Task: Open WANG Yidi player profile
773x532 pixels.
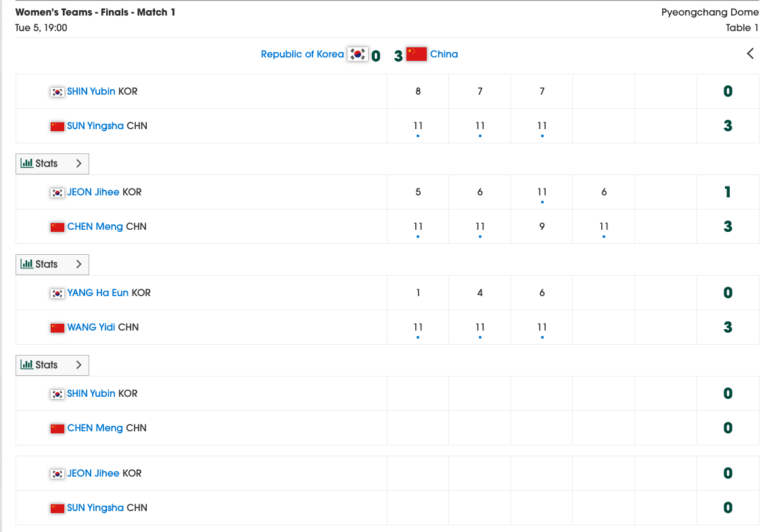Action: pos(91,327)
